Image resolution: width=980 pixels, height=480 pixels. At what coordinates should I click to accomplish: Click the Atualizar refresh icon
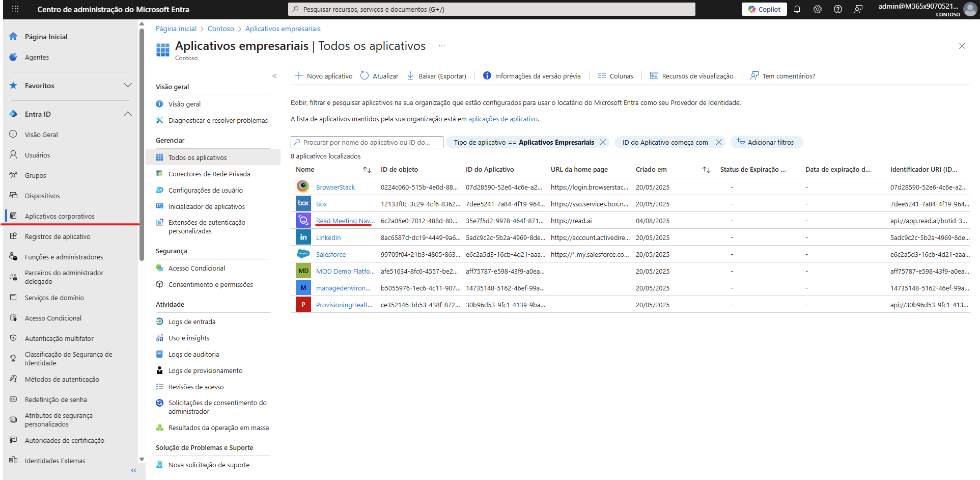click(x=365, y=76)
